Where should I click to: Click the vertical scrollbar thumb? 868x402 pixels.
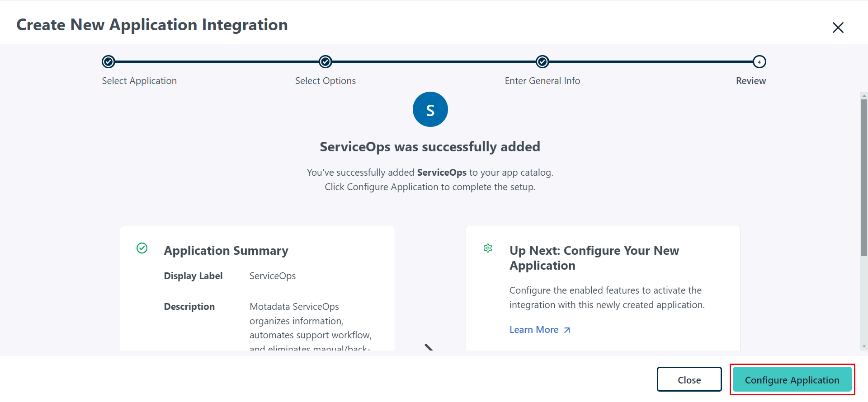click(864, 176)
